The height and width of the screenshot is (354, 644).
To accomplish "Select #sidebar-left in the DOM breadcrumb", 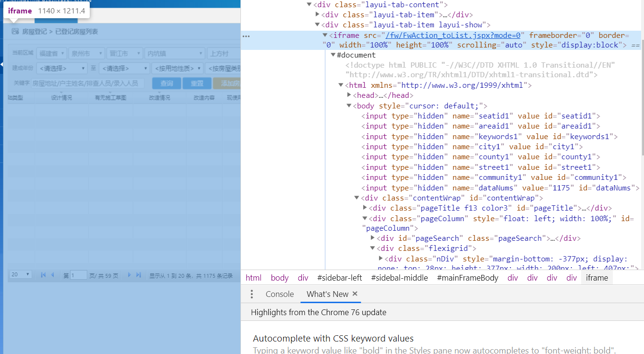I will pos(340,278).
